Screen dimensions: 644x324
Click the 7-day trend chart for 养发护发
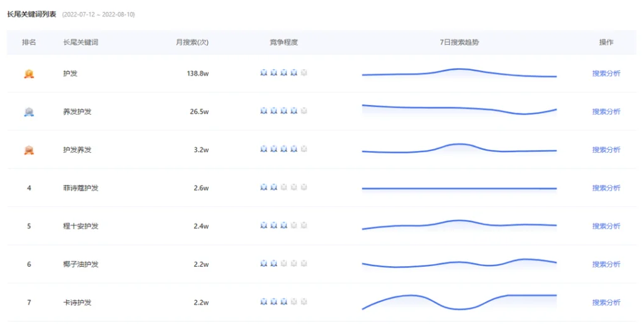(459, 110)
